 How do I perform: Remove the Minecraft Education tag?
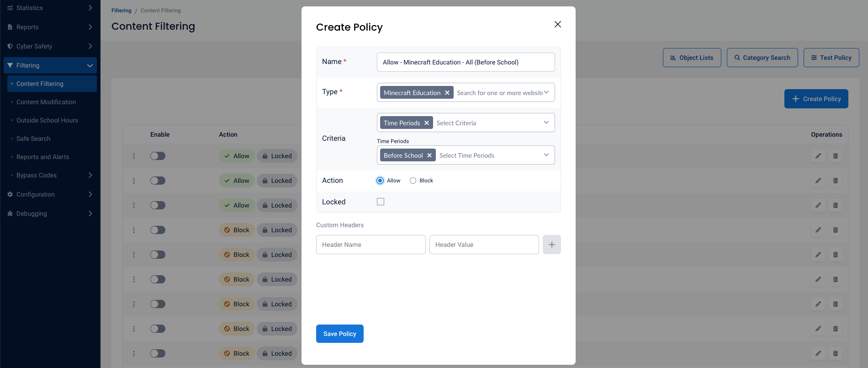pos(447,93)
